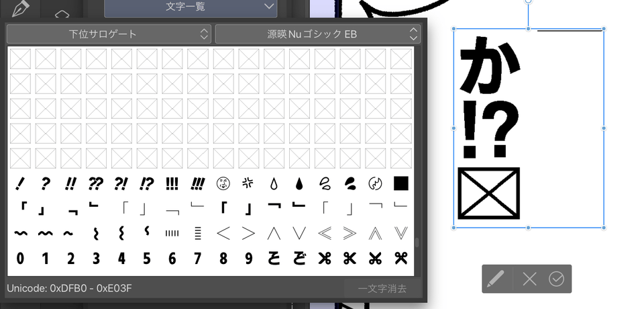Insert the single italic question mark glyph

click(45, 183)
